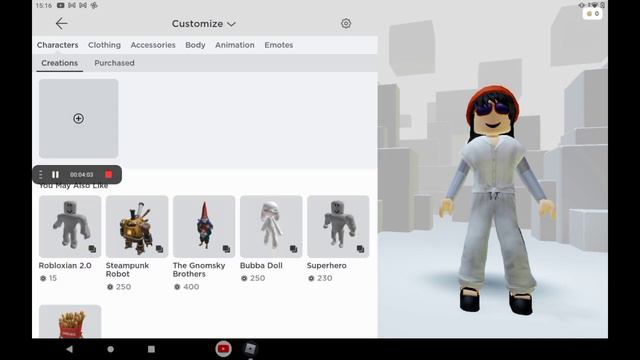Open the French fries item thumbnail
The image size is (640, 360).
(x=70, y=321)
